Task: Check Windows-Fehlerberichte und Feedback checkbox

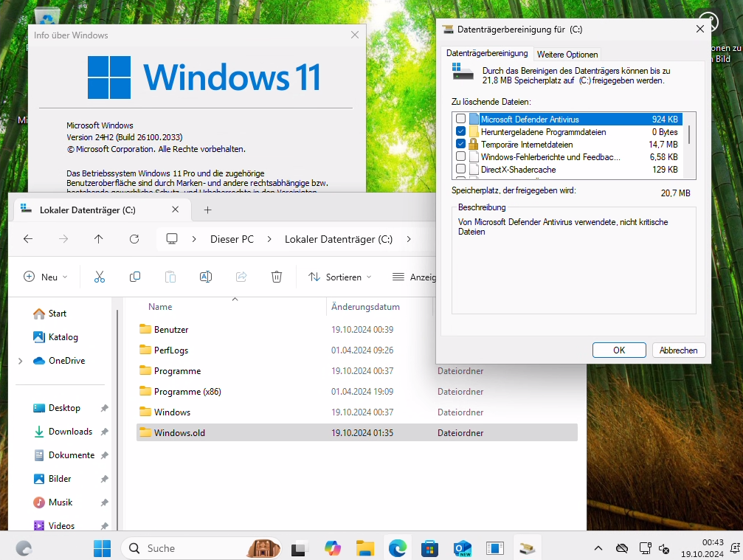Action: pyautogui.click(x=460, y=156)
